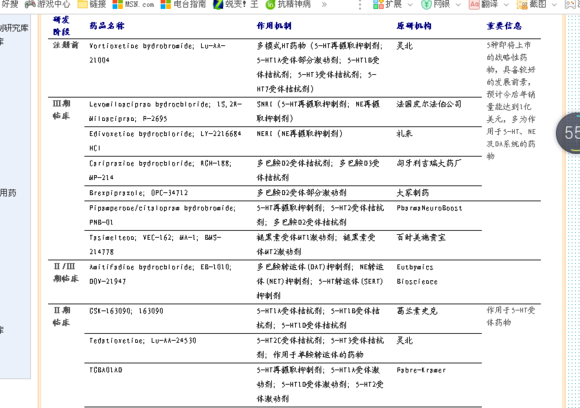Select the Pipamperone/citalopram hydrobromide drug name
This screenshot has width=580, height=408.
coord(162,215)
